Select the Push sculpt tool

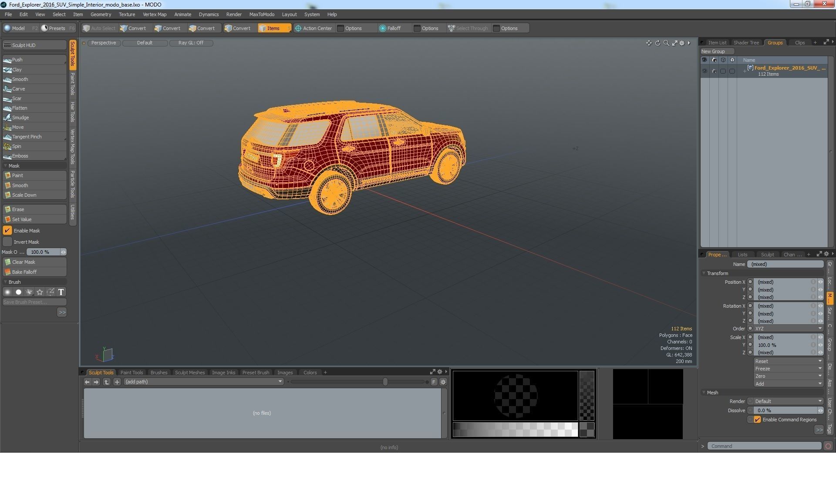tap(34, 60)
